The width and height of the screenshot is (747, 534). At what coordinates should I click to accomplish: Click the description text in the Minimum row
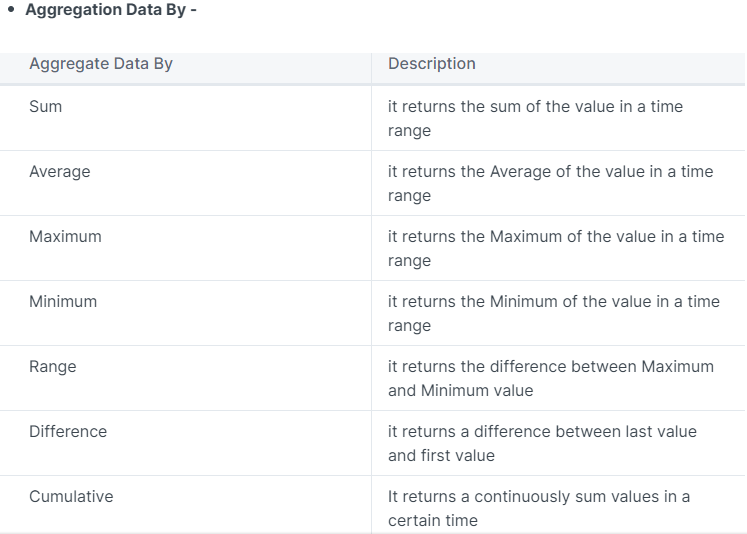[553, 313]
